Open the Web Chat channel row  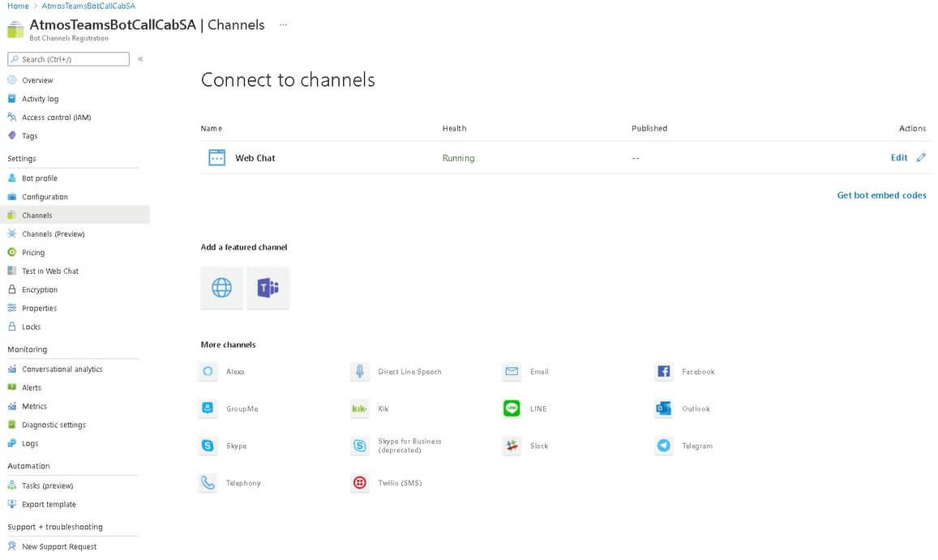tap(255, 158)
